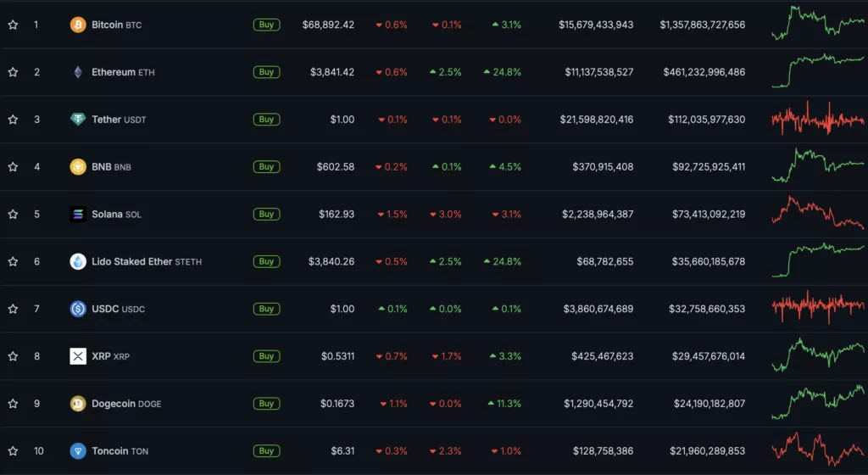The width and height of the screenshot is (868, 475).
Task: Select Ethereum market cap $461,232,996,486
Action: coord(704,72)
